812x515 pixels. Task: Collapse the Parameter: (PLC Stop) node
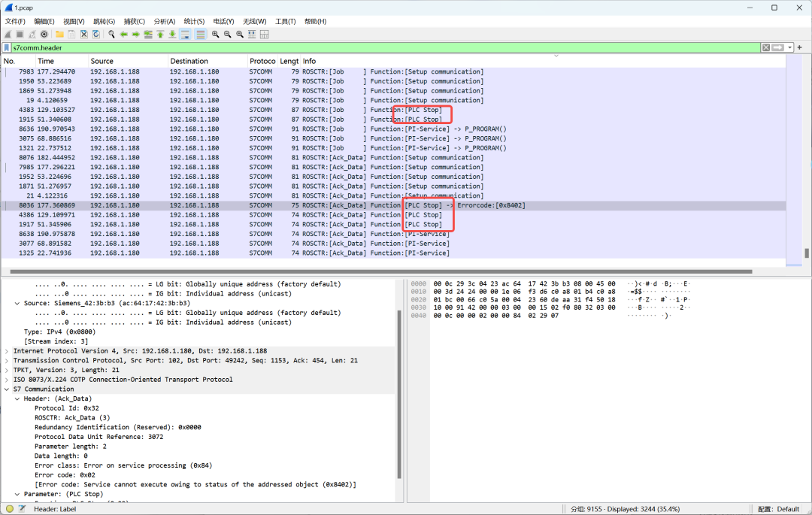point(17,494)
